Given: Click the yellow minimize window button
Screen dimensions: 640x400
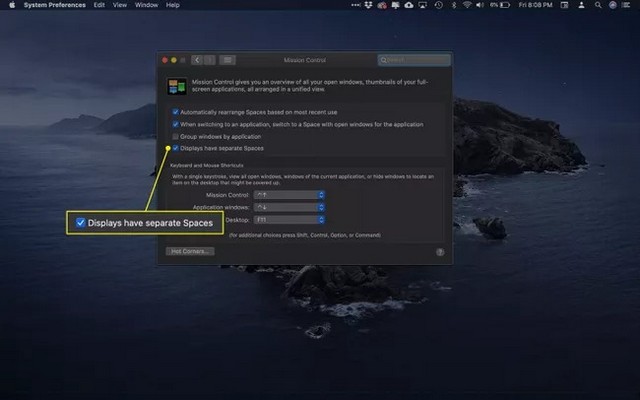Looking at the screenshot, I should coord(174,60).
